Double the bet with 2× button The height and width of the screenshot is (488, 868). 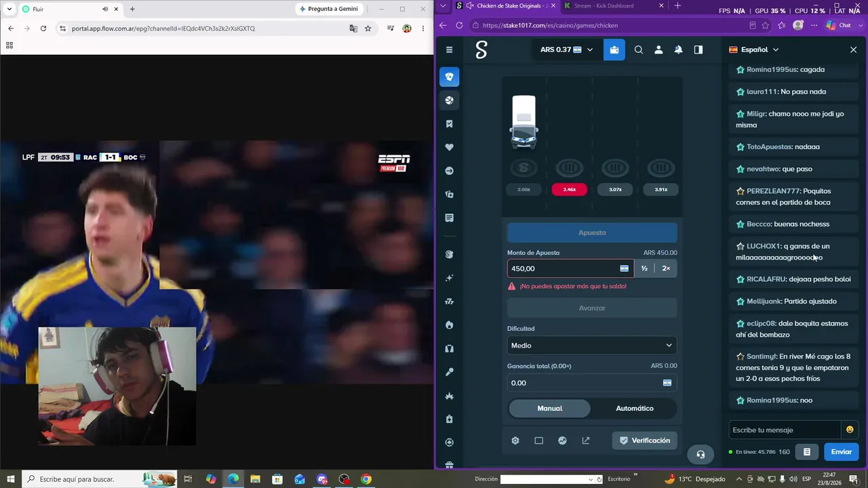666,268
